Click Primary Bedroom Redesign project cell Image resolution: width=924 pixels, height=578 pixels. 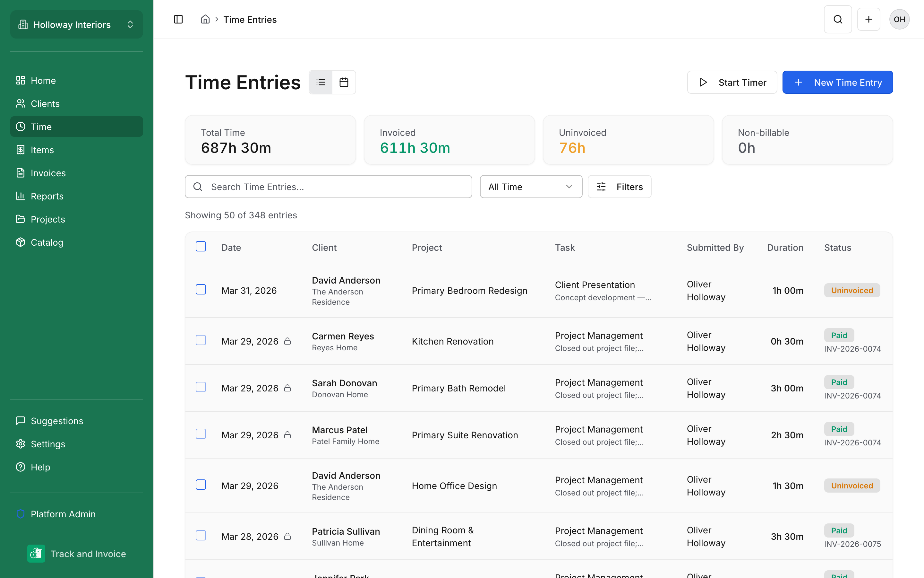point(469,291)
